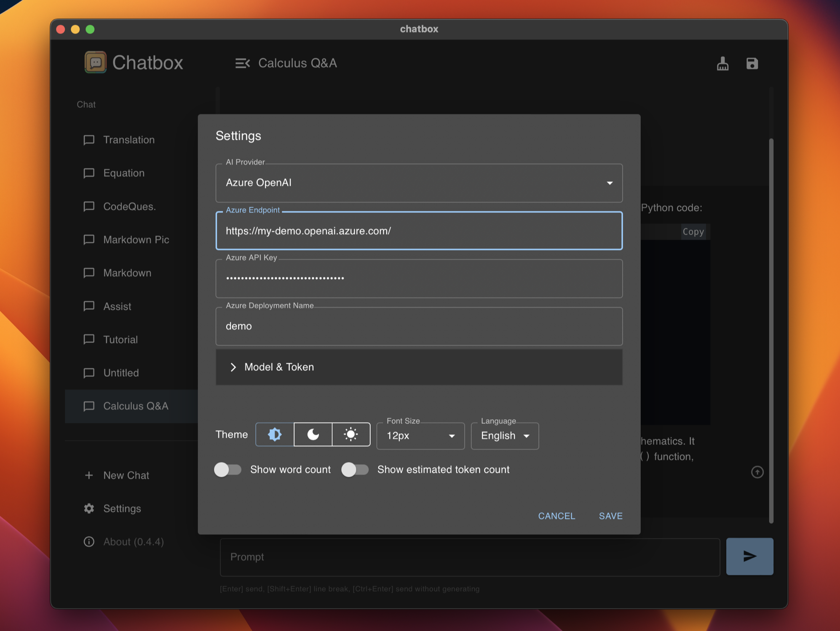Viewport: 840px width, 631px height.
Task: Click the Translation chat bubble icon
Action: (89, 140)
